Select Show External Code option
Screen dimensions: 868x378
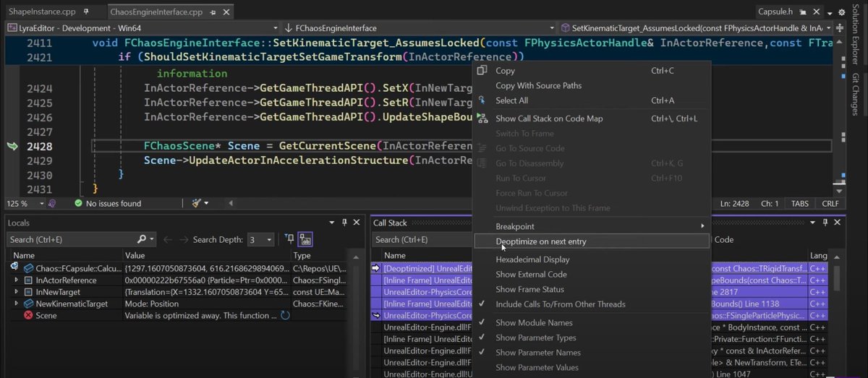click(x=592, y=274)
